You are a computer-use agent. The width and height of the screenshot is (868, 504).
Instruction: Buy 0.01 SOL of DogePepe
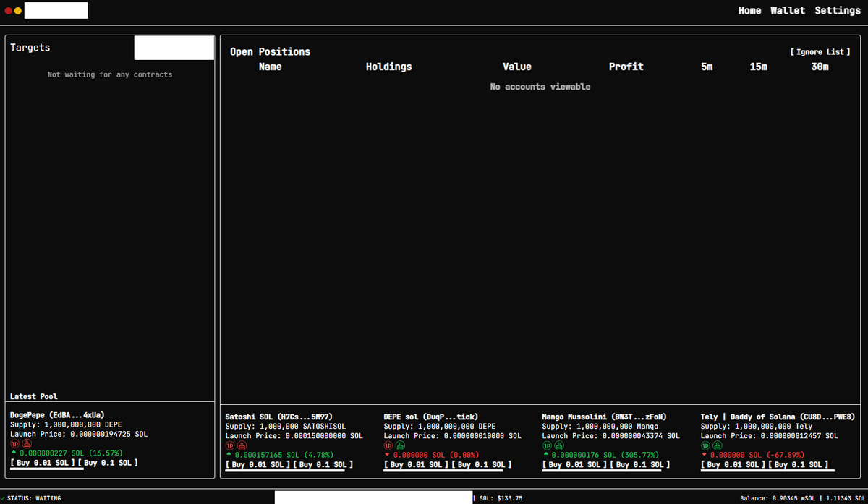point(43,463)
